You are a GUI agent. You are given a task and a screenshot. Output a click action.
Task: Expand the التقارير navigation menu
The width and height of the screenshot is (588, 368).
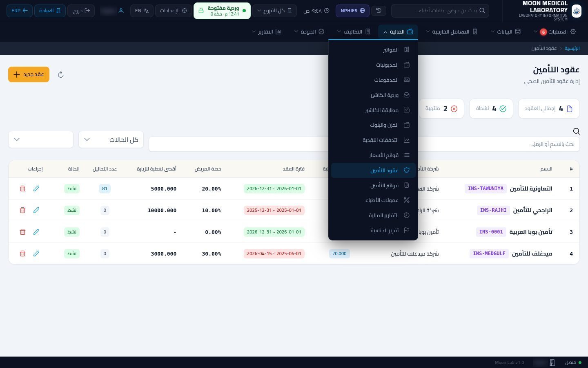click(267, 32)
